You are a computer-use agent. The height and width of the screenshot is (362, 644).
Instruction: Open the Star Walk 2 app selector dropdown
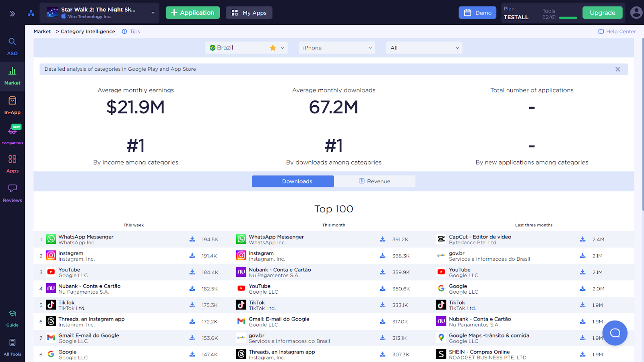(x=99, y=13)
